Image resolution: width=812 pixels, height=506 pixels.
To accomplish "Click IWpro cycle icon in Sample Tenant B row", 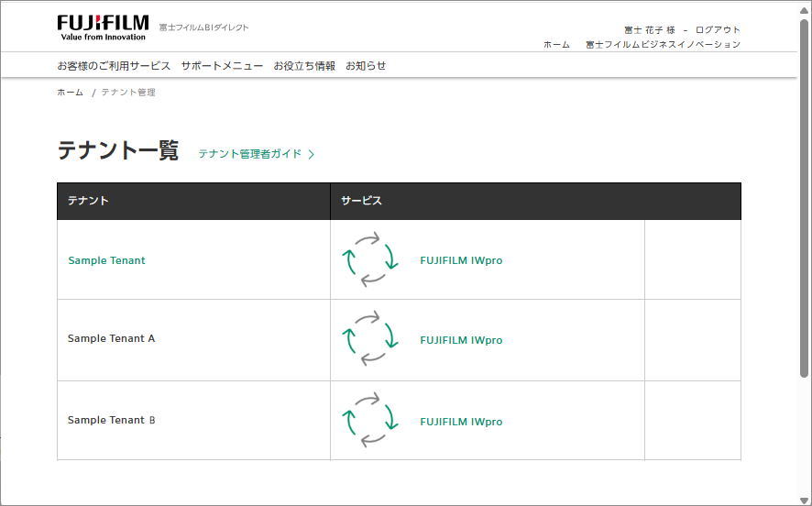I will (x=370, y=421).
